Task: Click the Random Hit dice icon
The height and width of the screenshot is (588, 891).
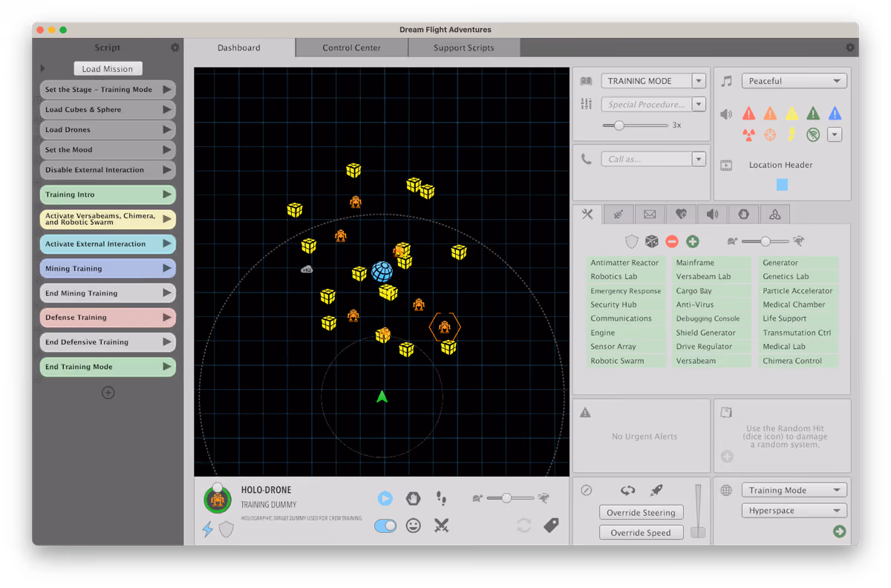Action: click(x=651, y=241)
